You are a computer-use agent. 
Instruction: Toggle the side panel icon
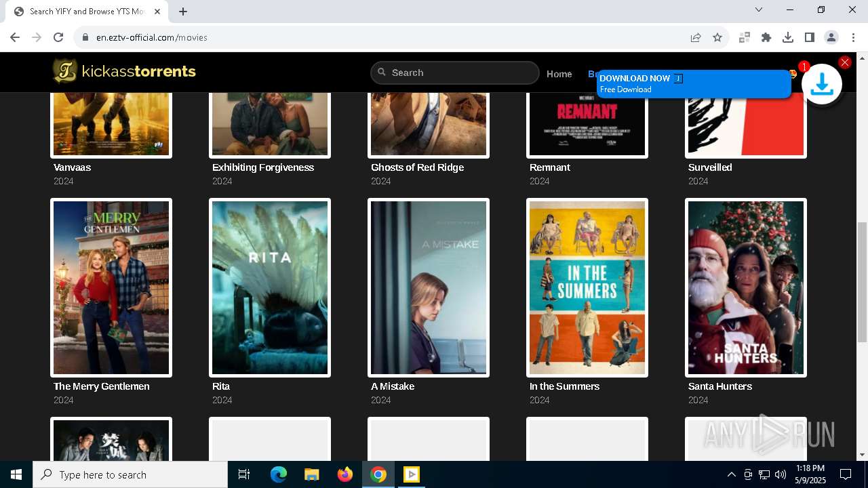(x=810, y=37)
